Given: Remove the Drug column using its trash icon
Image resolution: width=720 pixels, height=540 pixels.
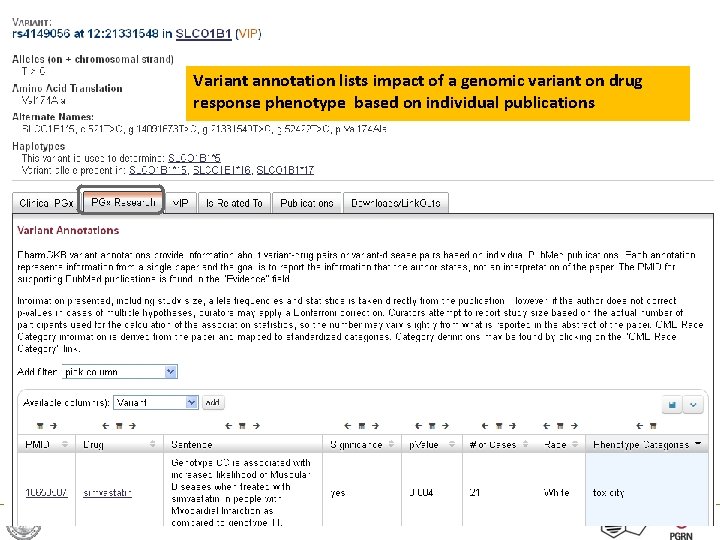Looking at the screenshot, I should tap(119, 426).
